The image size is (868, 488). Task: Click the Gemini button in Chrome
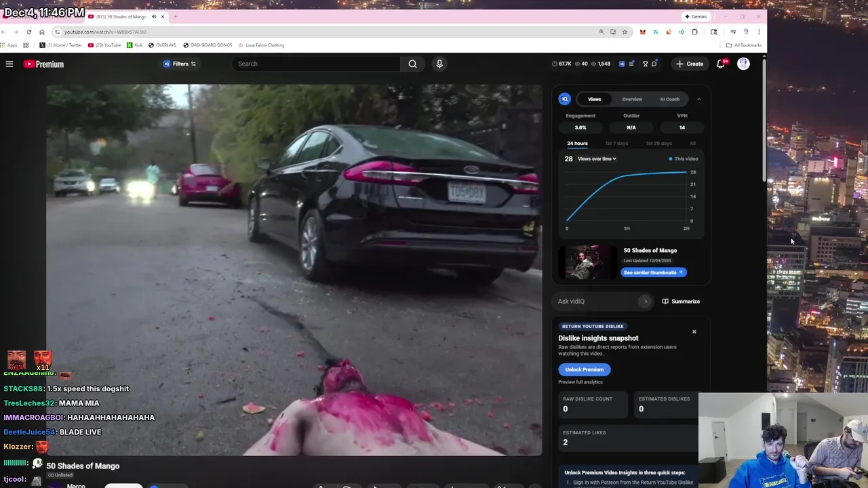point(696,16)
